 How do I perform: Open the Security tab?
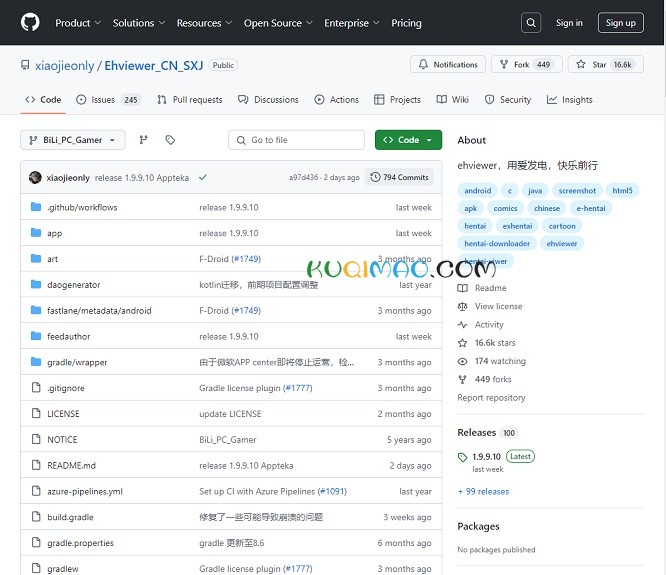point(508,99)
